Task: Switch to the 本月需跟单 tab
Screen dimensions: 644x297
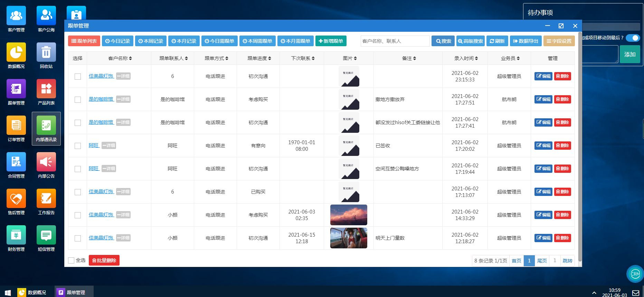Action: [x=295, y=41]
